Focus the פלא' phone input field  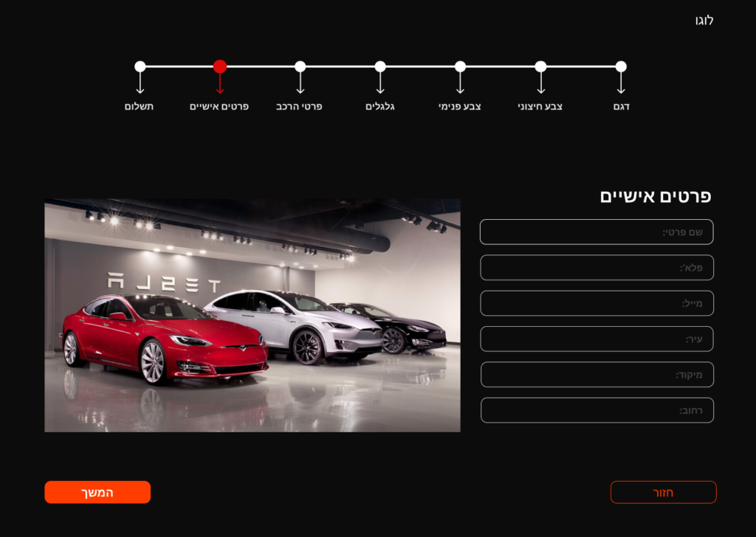[x=597, y=267]
